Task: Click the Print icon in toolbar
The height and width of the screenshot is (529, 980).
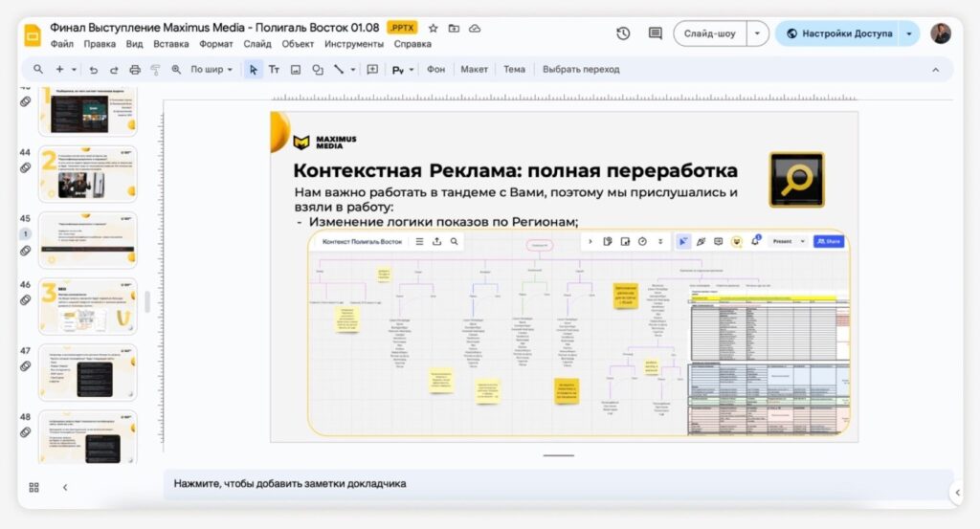Action: pos(135,69)
